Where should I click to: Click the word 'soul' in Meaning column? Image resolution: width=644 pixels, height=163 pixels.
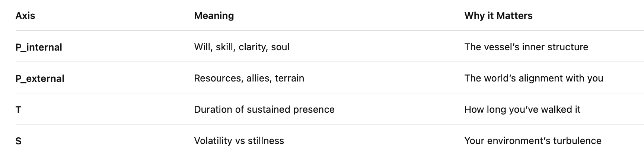(x=280, y=47)
